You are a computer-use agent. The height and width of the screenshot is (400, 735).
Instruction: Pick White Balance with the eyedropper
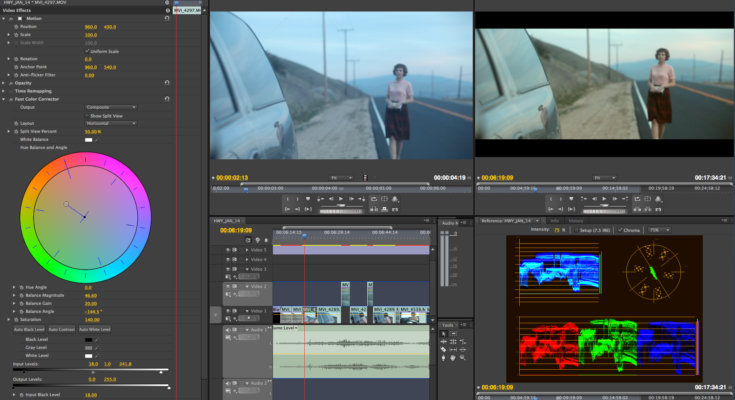pyautogui.click(x=97, y=140)
